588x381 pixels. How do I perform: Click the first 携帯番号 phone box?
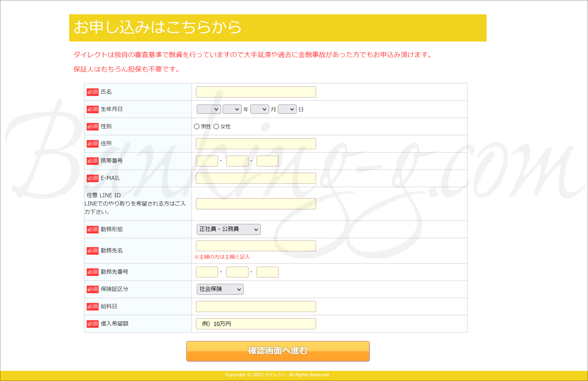click(x=207, y=161)
